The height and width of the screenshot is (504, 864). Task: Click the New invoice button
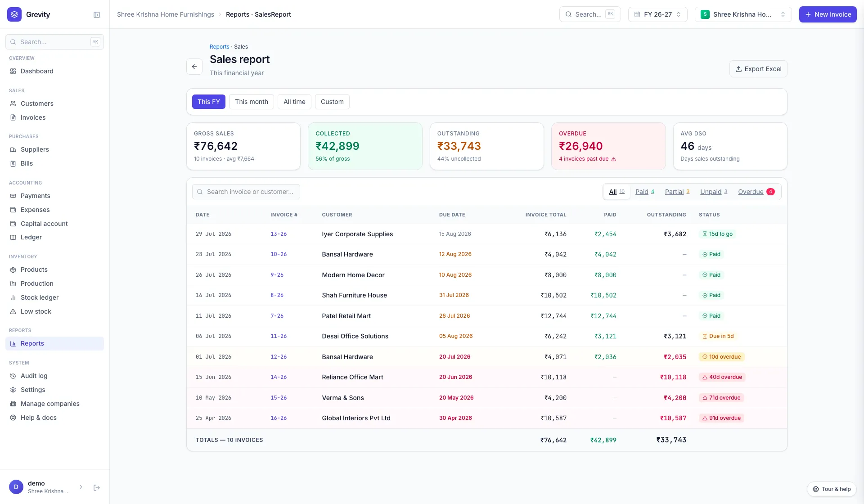click(x=828, y=14)
